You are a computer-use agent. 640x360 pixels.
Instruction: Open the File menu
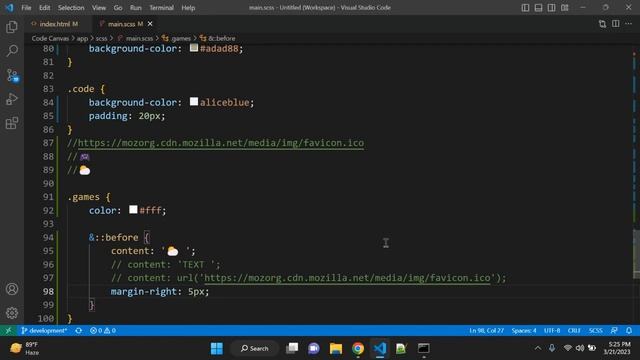point(26,8)
